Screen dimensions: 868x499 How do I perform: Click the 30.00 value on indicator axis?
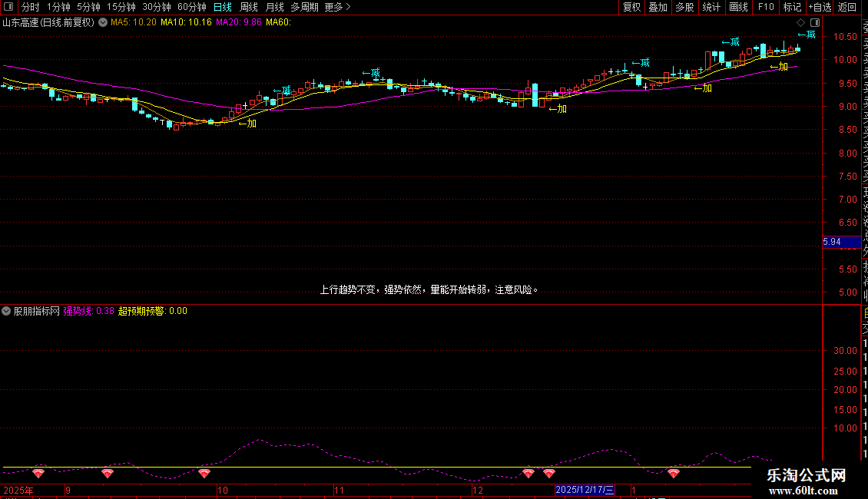845,351
